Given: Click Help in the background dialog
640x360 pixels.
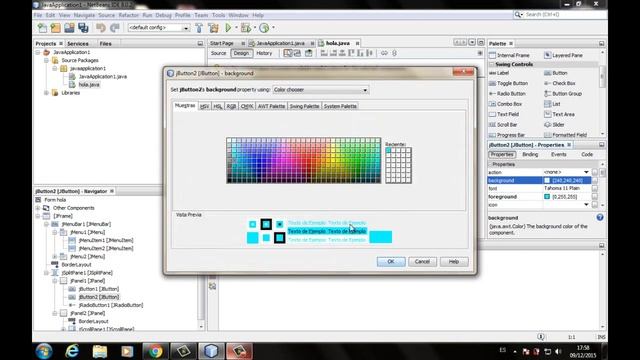Looking at the screenshot, I should [454, 262].
